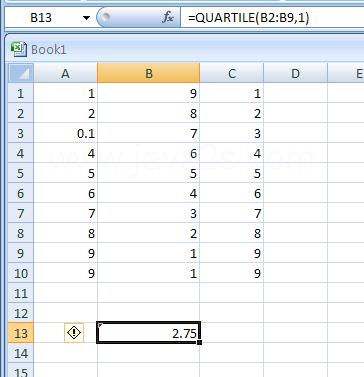364x377 pixels.
Task: Click cell B4 containing 6
Action: coord(149,153)
